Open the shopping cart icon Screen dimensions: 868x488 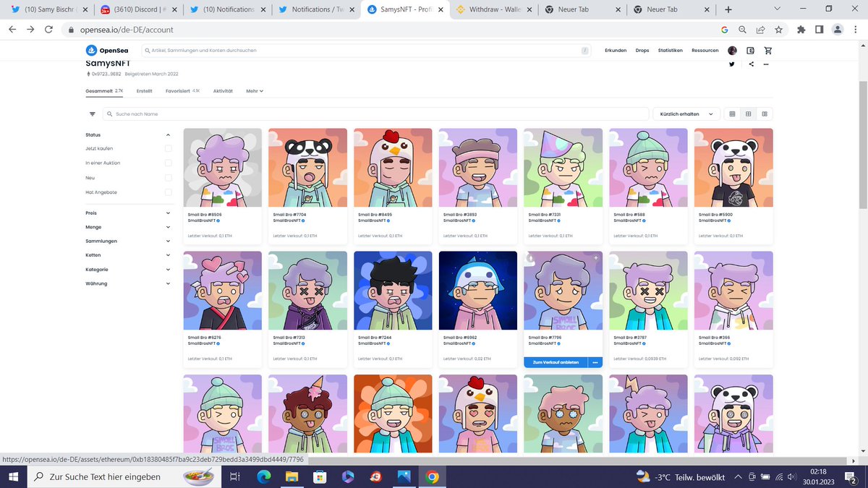click(x=767, y=51)
